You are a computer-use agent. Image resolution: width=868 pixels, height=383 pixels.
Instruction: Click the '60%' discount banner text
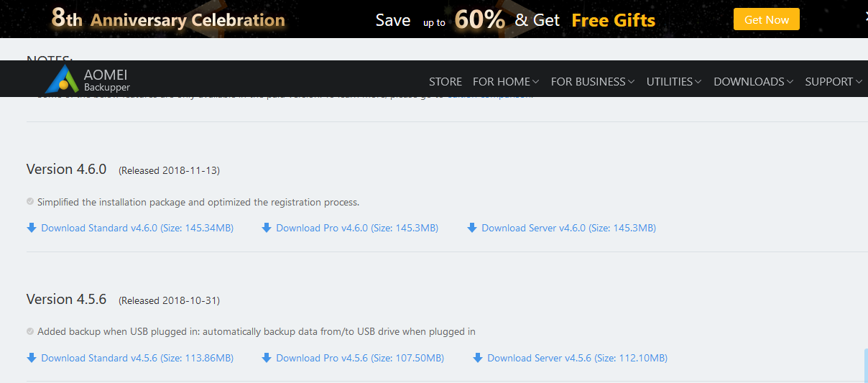pos(479,20)
